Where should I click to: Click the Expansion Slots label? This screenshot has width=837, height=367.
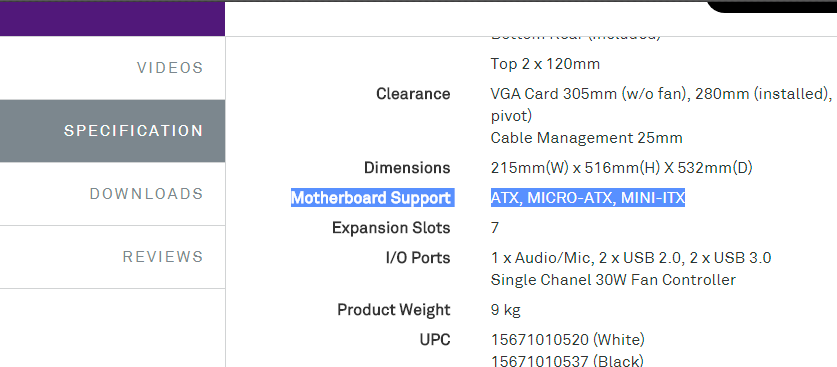click(391, 228)
